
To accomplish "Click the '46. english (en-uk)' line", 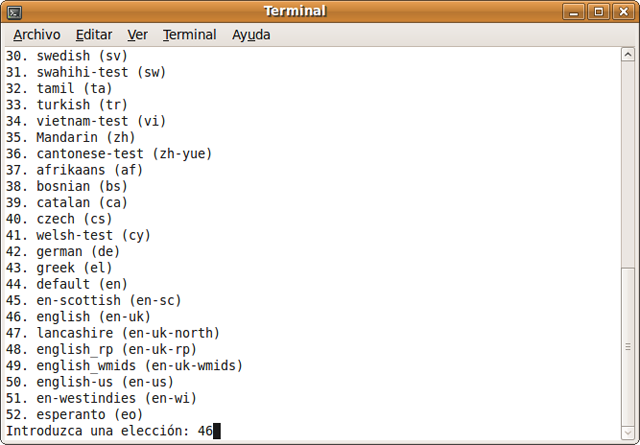I will coord(78,316).
